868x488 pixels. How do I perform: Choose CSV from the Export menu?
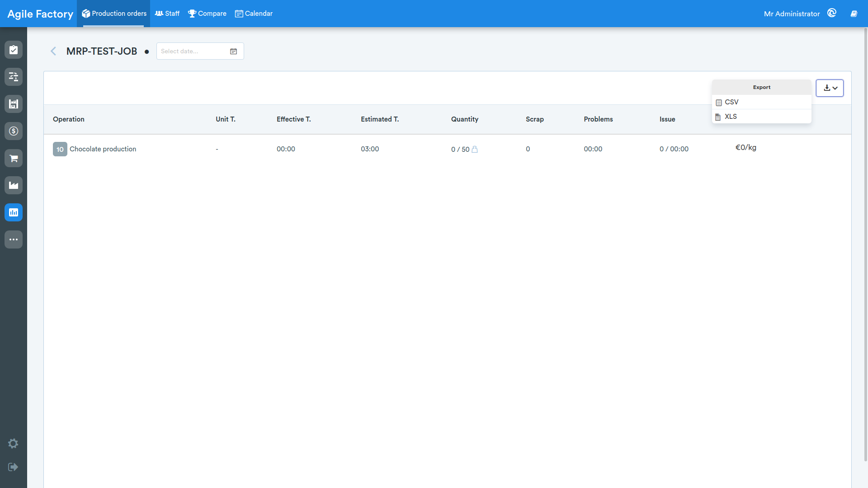tap(762, 102)
